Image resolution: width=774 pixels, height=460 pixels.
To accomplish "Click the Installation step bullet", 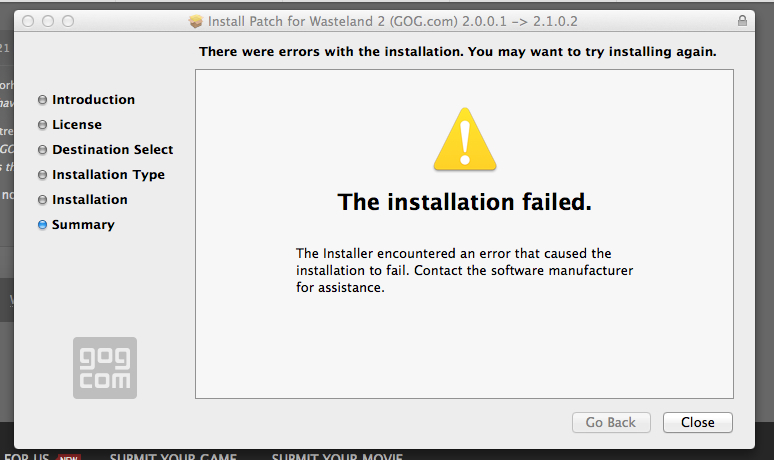I will point(42,200).
